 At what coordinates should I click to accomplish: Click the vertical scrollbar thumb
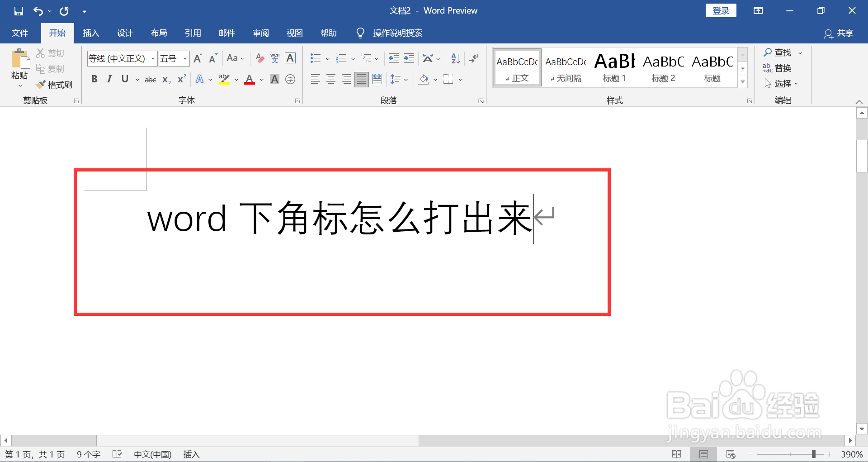click(x=862, y=156)
